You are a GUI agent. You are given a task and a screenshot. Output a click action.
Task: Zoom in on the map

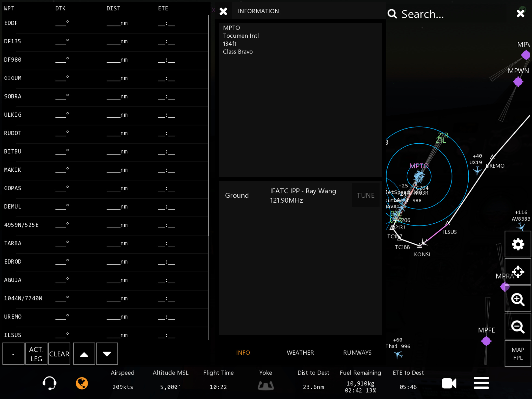coord(518,299)
